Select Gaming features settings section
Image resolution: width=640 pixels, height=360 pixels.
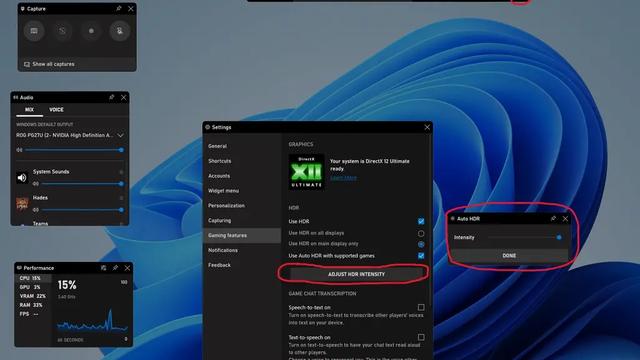coord(242,236)
